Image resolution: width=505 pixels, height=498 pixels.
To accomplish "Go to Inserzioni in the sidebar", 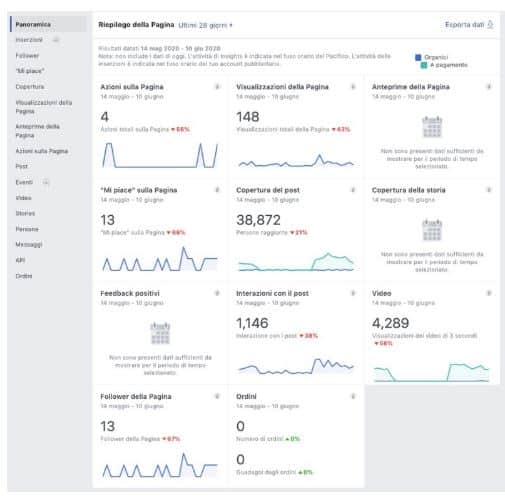I will (x=29, y=40).
